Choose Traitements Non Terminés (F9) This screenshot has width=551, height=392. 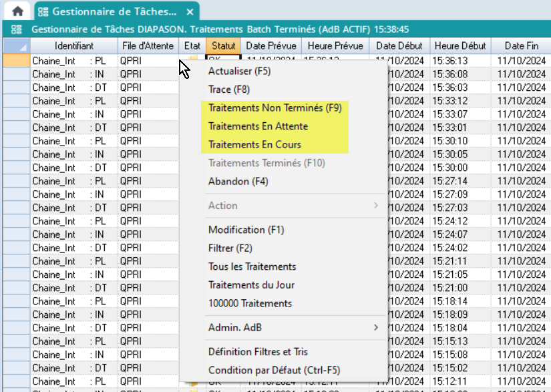click(x=274, y=108)
